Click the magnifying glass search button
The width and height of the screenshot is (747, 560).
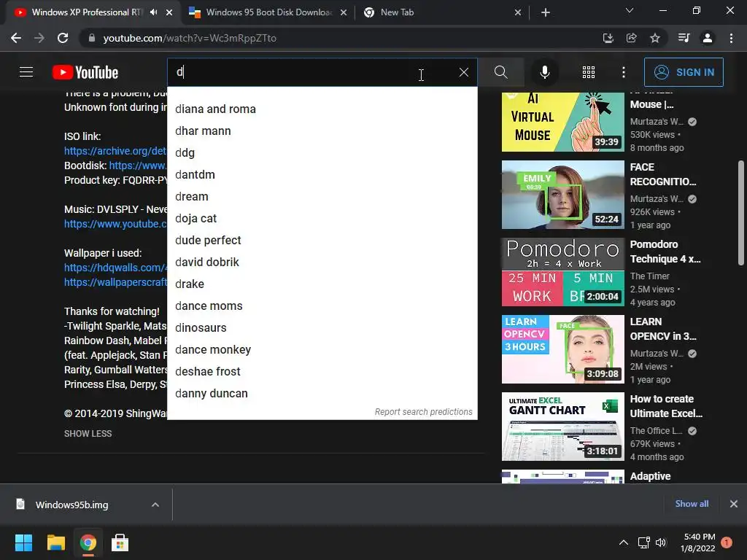(500, 72)
